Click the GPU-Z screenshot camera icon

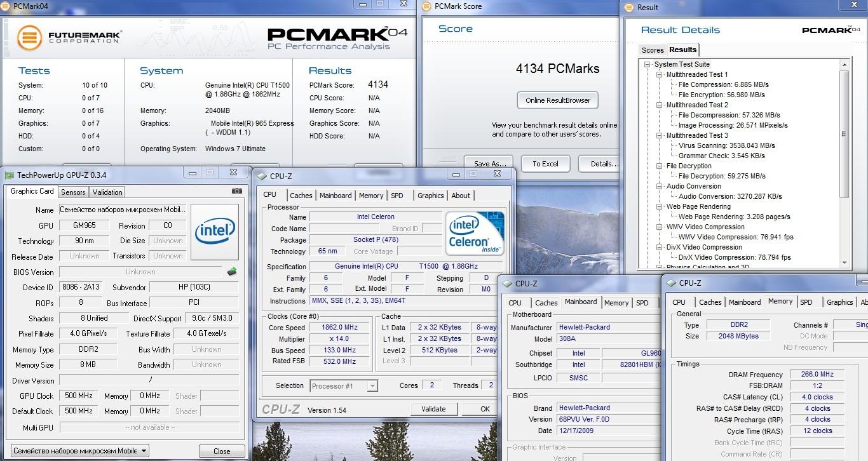pyautogui.click(x=236, y=191)
